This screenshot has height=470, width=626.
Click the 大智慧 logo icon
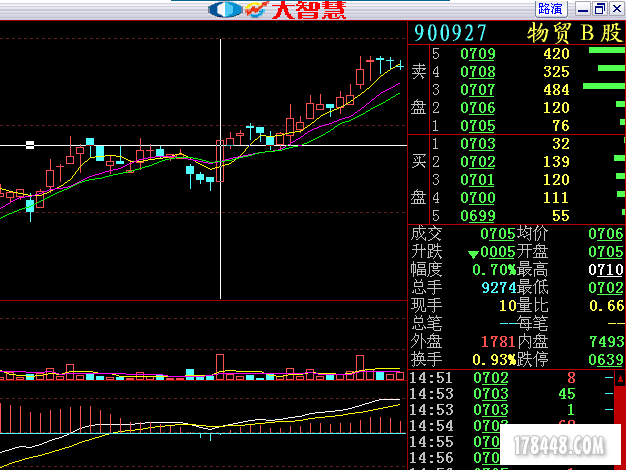pos(225,10)
